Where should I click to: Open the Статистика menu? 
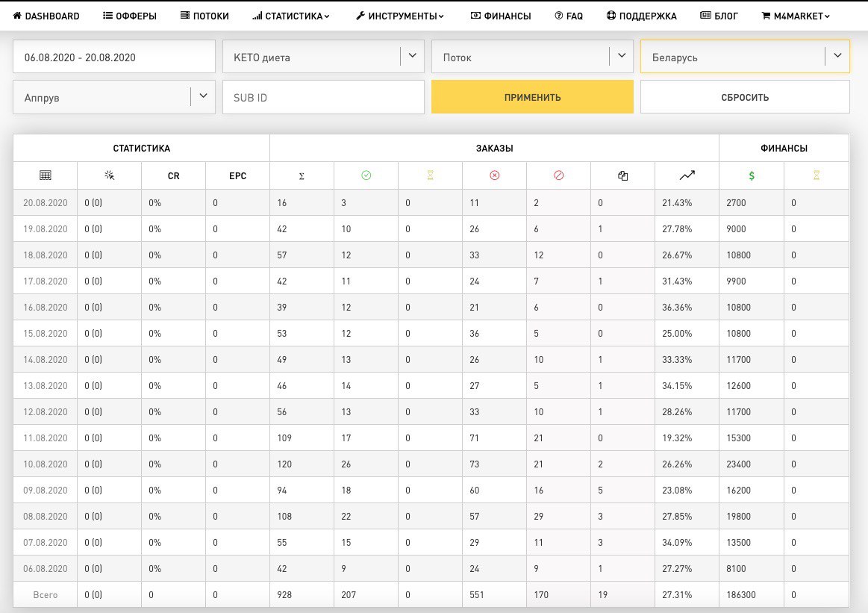(x=291, y=16)
